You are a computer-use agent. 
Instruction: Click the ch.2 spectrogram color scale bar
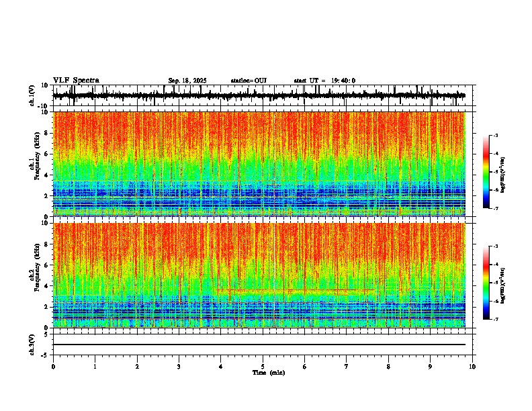coord(486,283)
